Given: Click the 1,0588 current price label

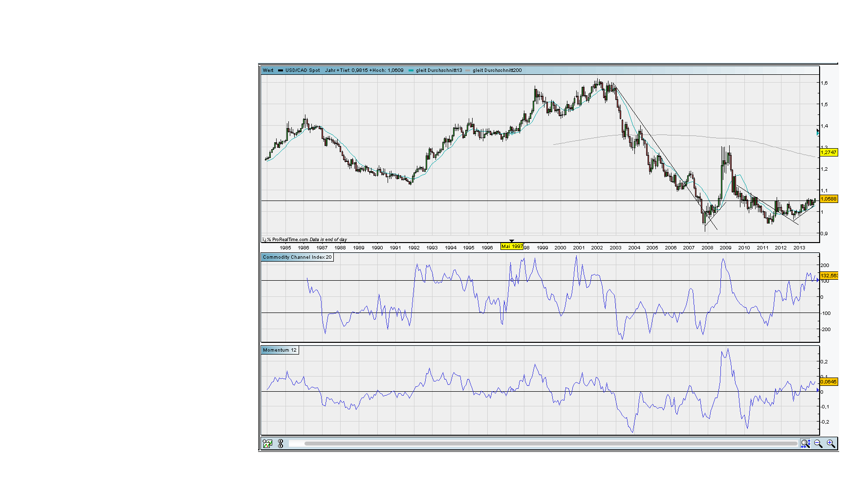Looking at the screenshot, I should [x=828, y=199].
